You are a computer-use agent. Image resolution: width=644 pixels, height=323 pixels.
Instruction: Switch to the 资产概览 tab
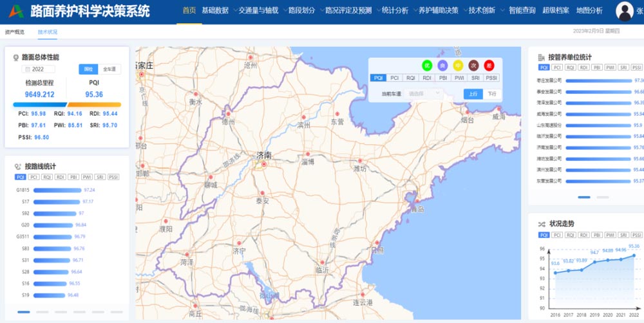click(14, 32)
